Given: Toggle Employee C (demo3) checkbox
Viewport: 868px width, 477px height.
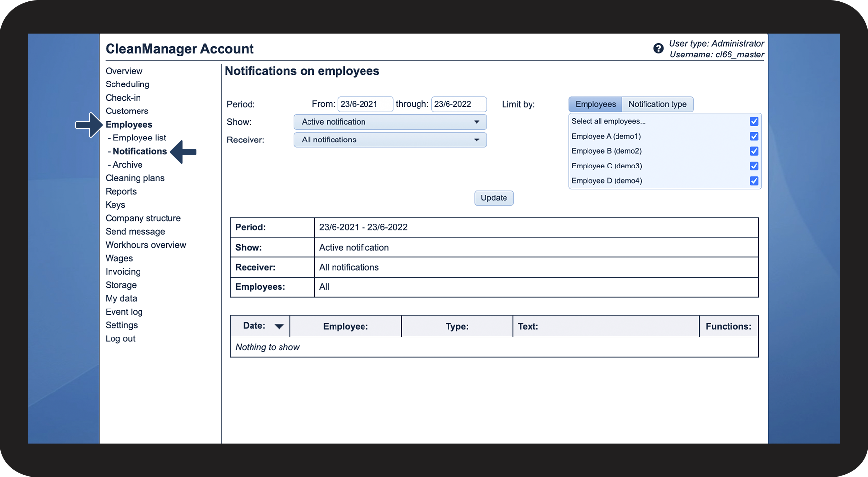Looking at the screenshot, I should 754,166.
